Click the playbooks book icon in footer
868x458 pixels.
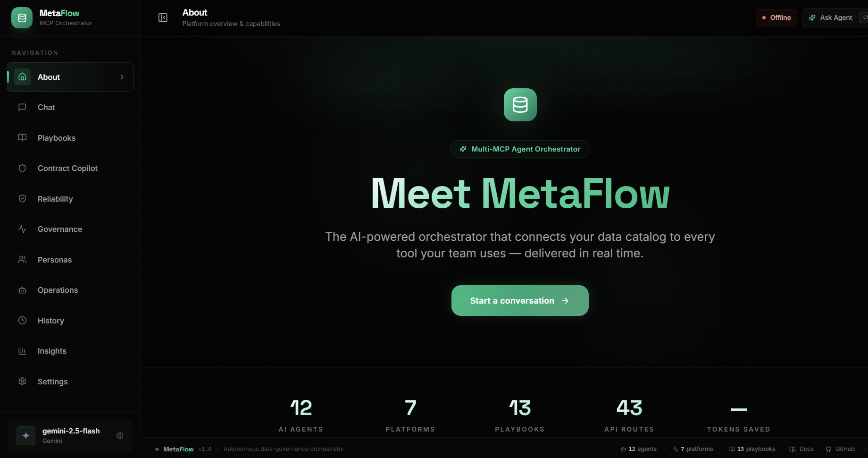(x=732, y=449)
